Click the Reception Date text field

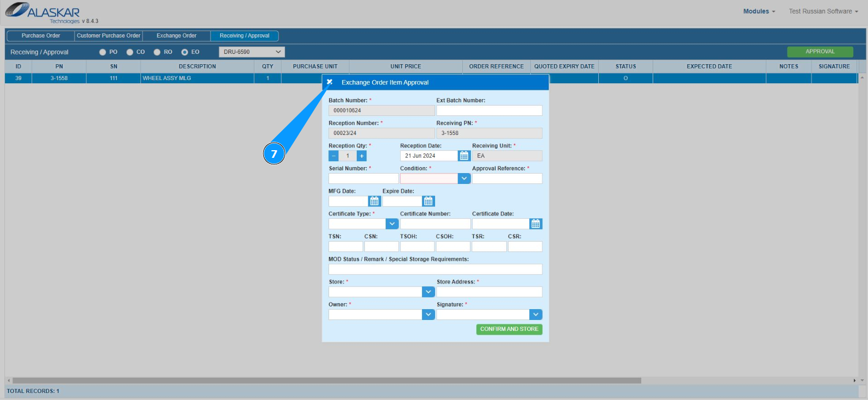(x=429, y=156)
